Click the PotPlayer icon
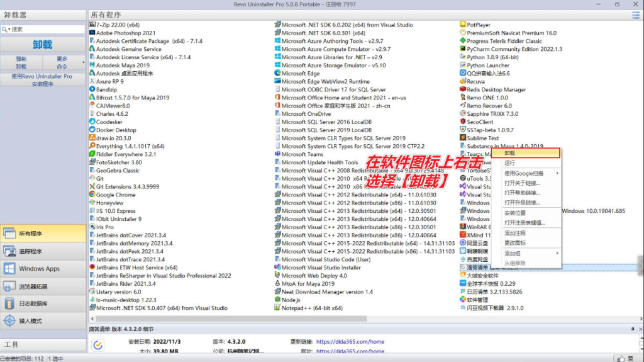The image size is (644, 362). click(x=463, y=25)
